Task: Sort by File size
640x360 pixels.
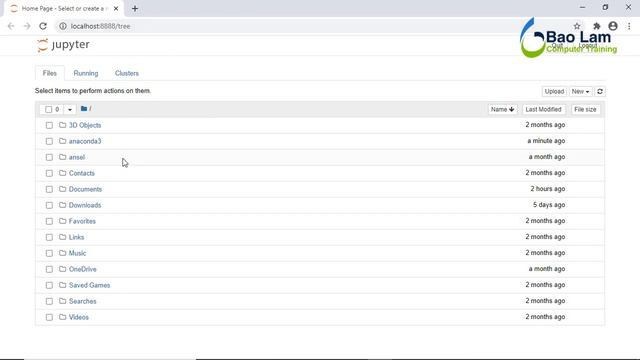Action: (x=585, y=109)
